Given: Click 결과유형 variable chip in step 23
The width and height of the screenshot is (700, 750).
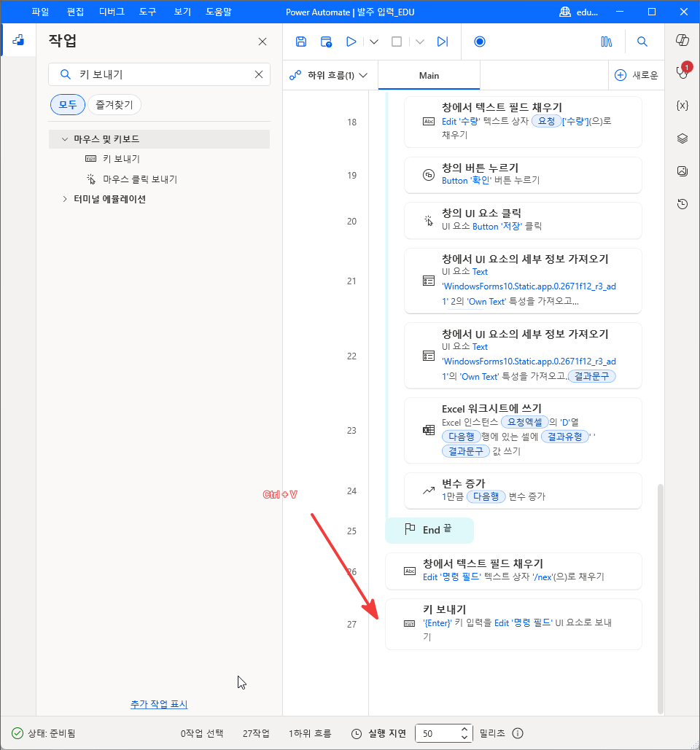Looking at the screenshot, I should 564,437.
